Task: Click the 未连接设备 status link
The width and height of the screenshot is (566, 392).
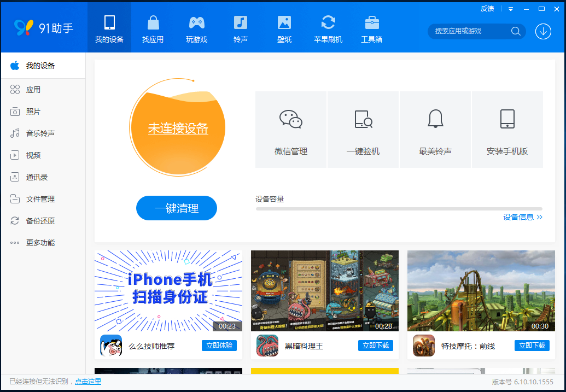Action: (178, 128)
